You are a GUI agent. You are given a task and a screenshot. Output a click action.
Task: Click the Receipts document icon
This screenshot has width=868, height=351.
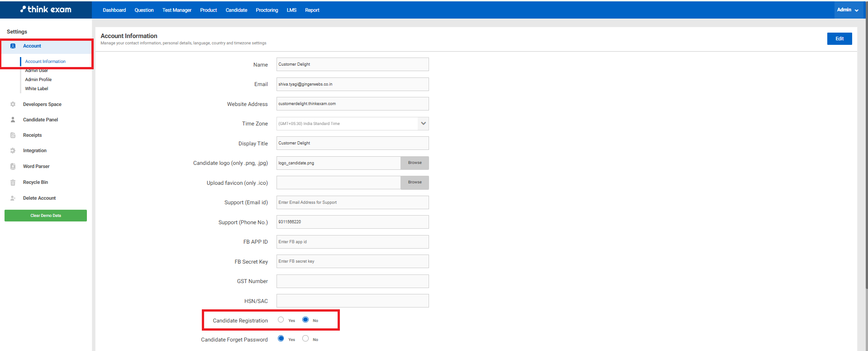(x=13, y=135)
